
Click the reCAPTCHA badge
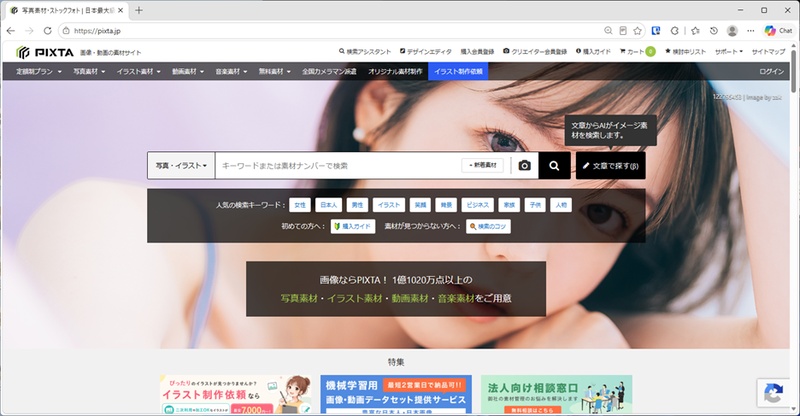point(773,393)
